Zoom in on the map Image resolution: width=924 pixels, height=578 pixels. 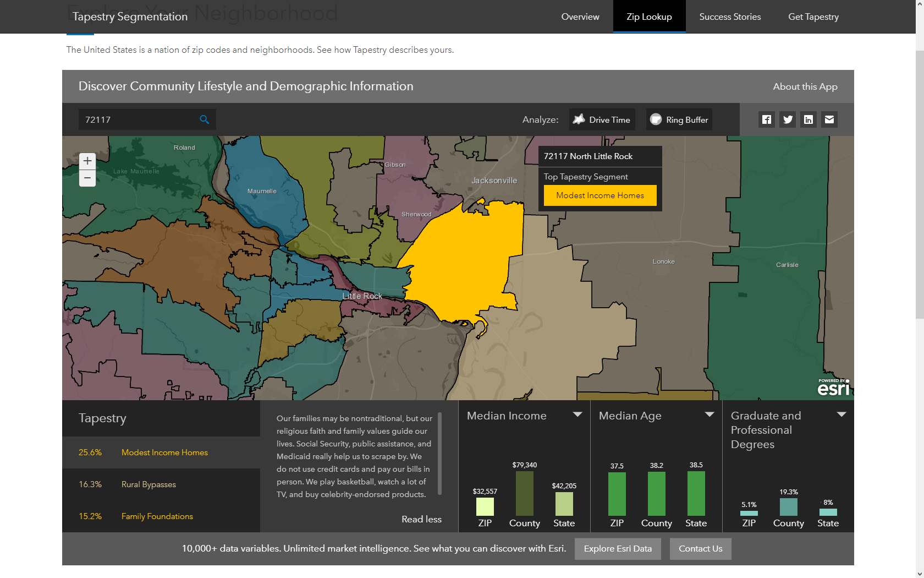[x=87, y=161]
